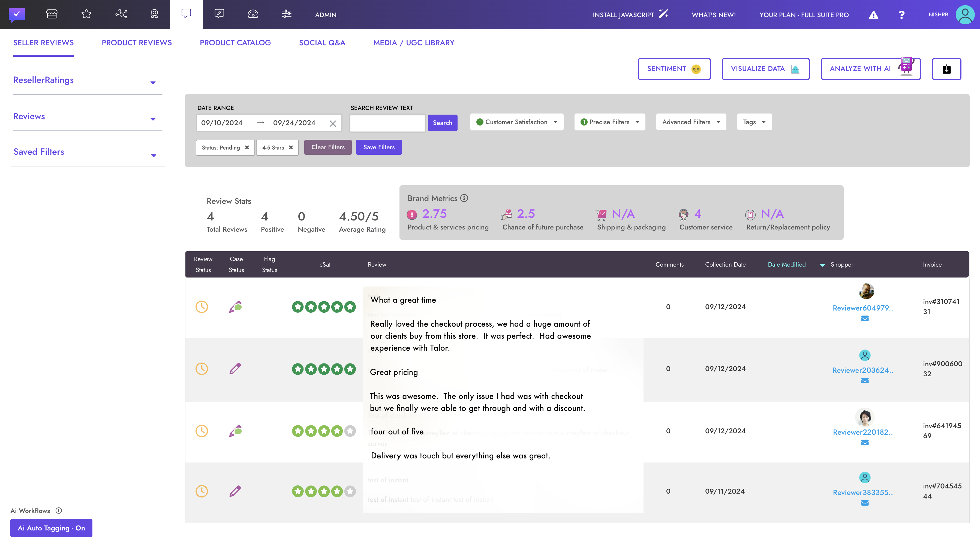The image size is (980, 555).
Task: Remove the 'Status: Pending' filter chip
Action: [247, 148]
